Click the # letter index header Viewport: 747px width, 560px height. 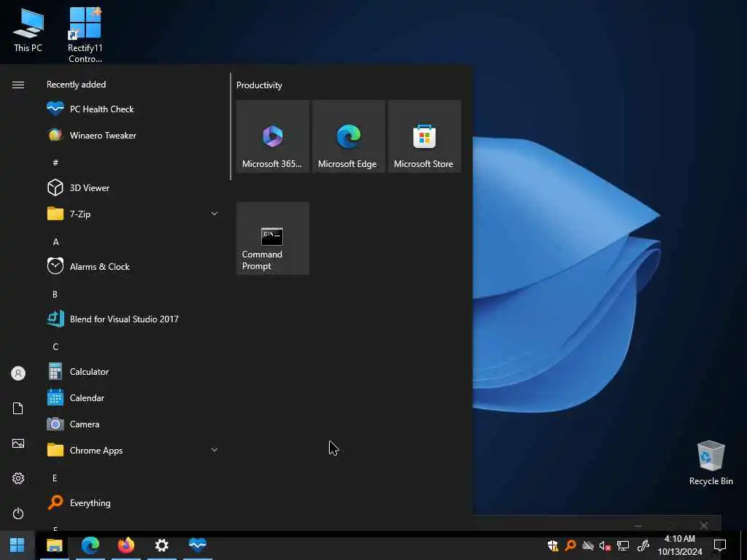tap(55, 163)
